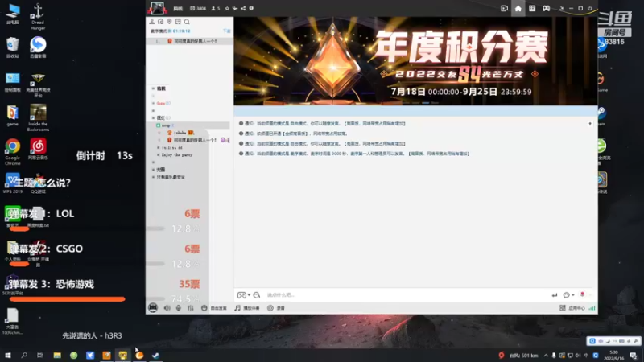Viewport: 644px width, 362px height.
Task: Open the channel info circle icon
Action: [x=251, y=8]
